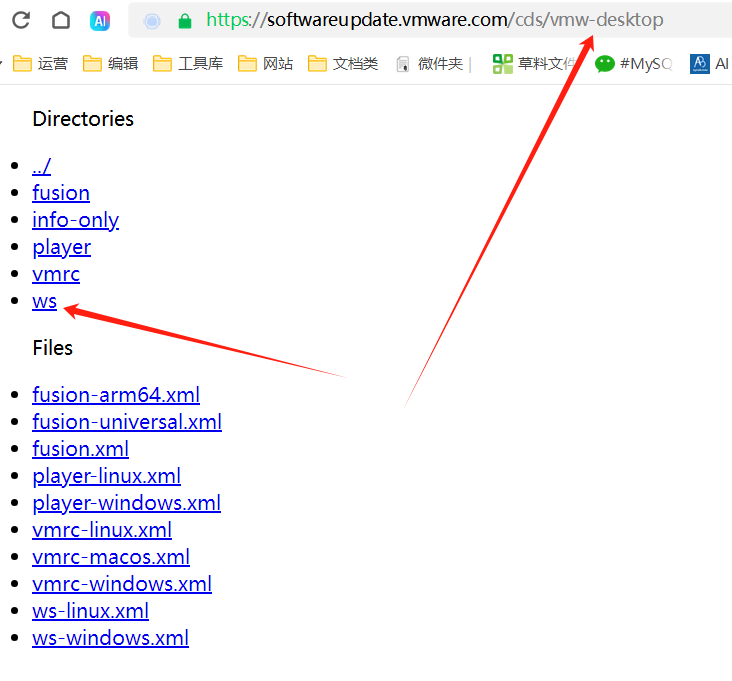Click the blue circular icon in address bar
This screenshot has height=681, width=732.
152,21
